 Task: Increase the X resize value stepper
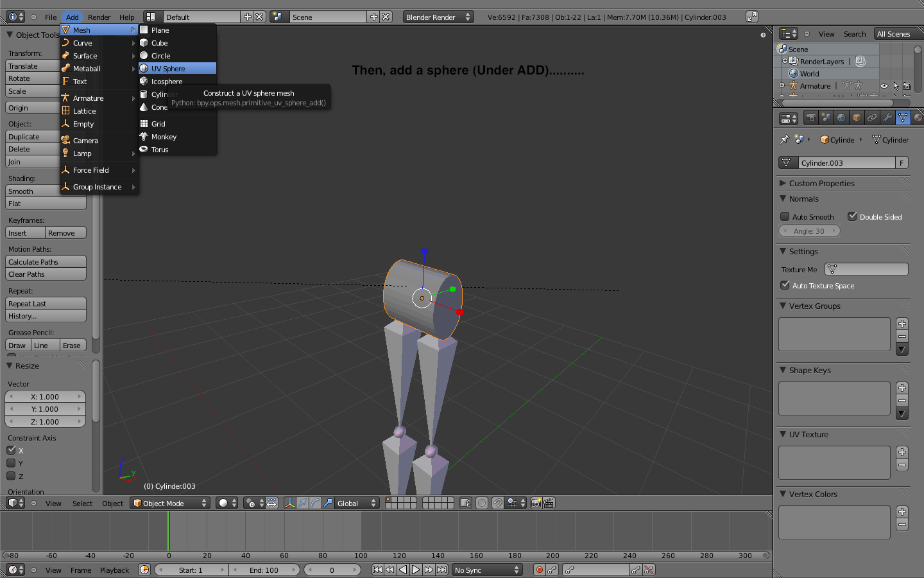tap(78, 396)
